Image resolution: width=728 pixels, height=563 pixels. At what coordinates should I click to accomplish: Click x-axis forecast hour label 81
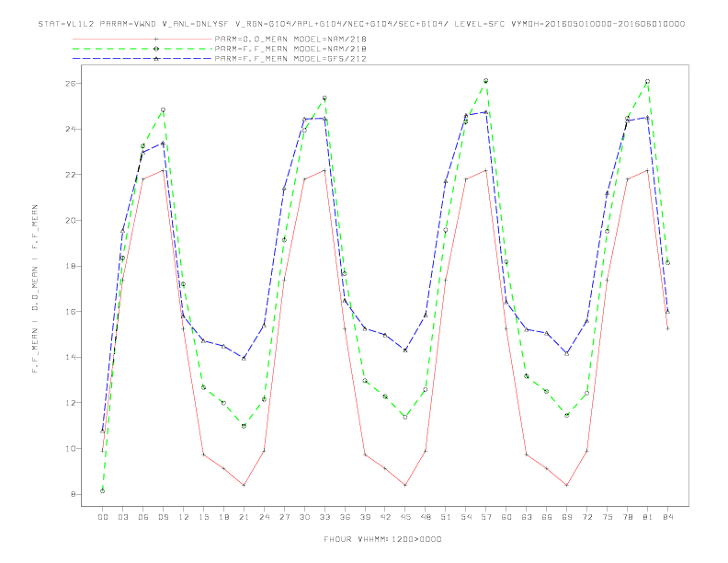pyautogui.click(x=648, y=517)
